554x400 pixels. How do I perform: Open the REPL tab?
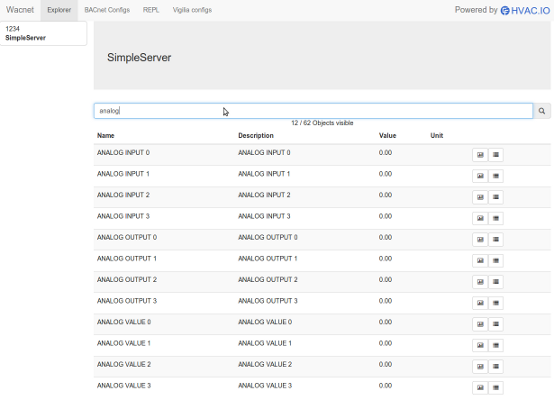pos(151,10)
